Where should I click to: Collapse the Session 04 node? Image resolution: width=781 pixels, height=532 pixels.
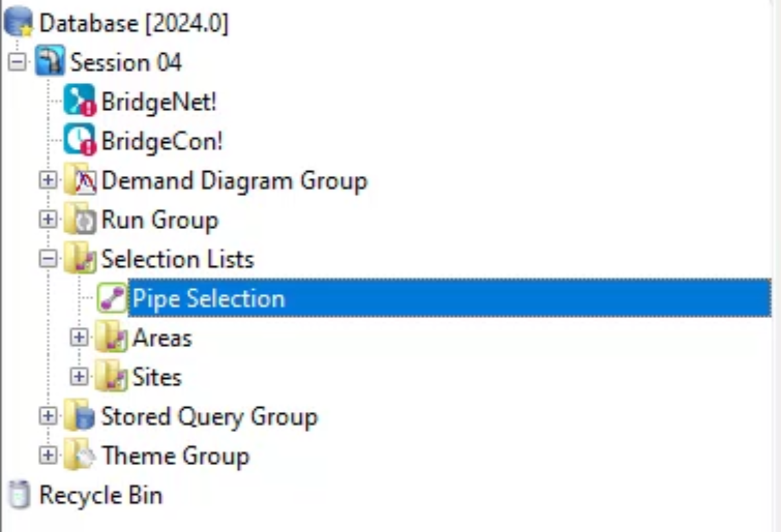click(17, 62)
